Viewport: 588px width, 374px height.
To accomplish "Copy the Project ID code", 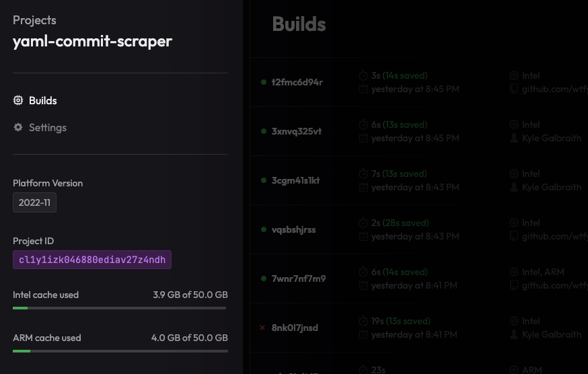I will click(92, 260).
